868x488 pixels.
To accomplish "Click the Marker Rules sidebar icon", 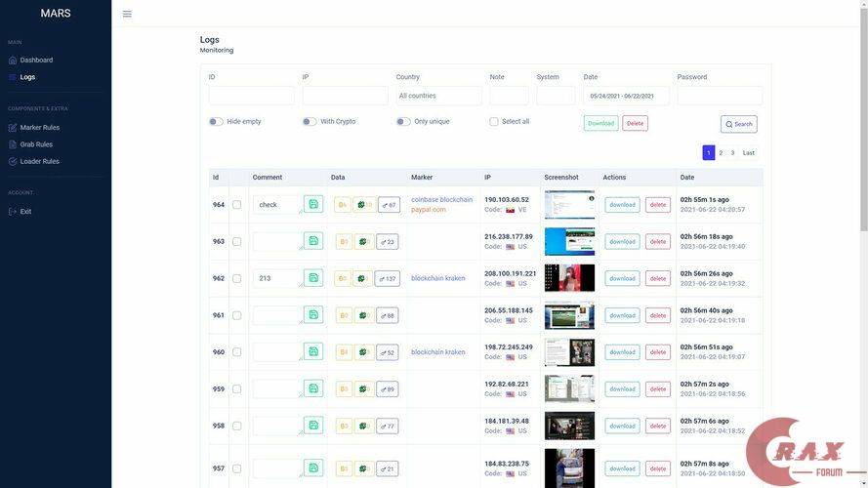I will click(13, 128).
